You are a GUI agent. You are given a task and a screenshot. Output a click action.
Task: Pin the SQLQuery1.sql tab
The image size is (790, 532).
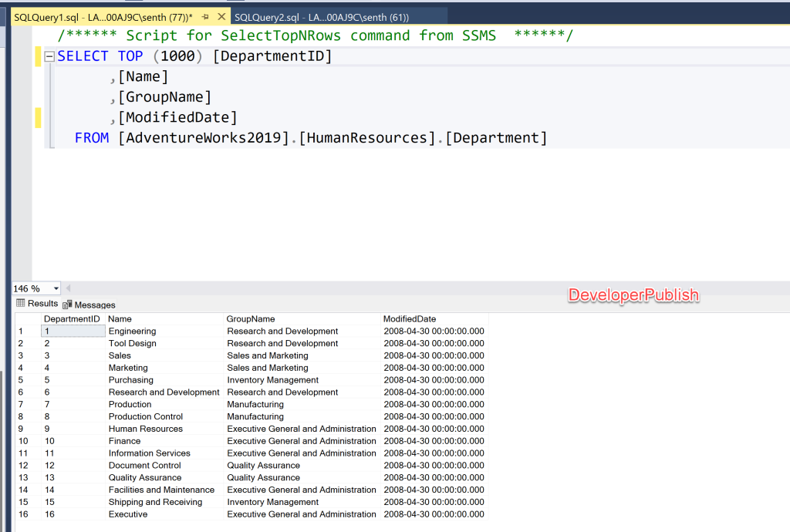coord(205,17)
